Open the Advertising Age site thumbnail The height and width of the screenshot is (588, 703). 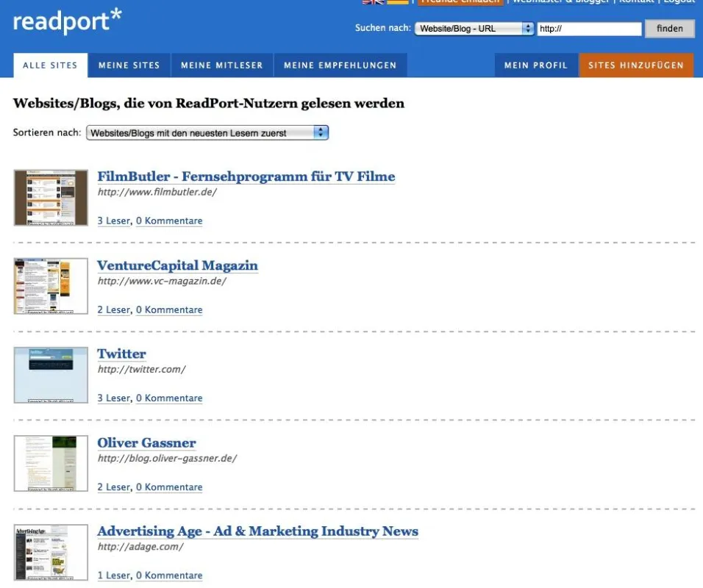point(51,553)
